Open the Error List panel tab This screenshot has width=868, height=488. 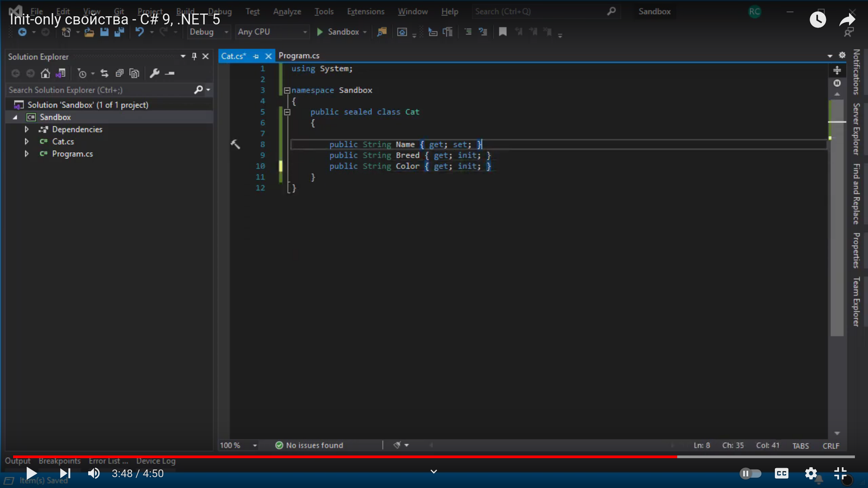(x=108, y=461)
